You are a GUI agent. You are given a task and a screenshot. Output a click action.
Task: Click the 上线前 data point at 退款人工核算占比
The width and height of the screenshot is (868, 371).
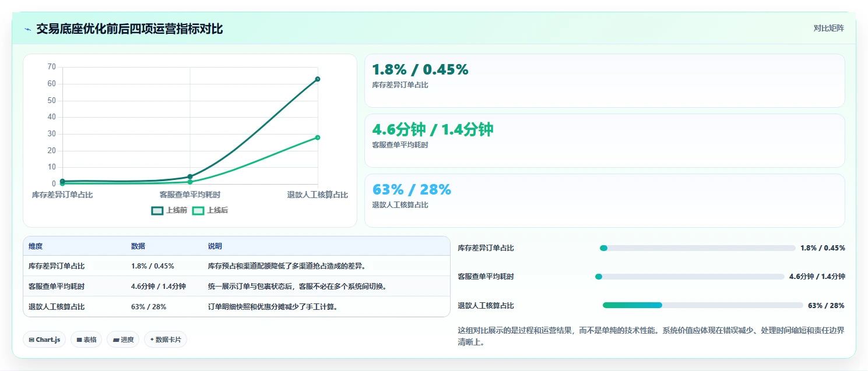[318, 79]
